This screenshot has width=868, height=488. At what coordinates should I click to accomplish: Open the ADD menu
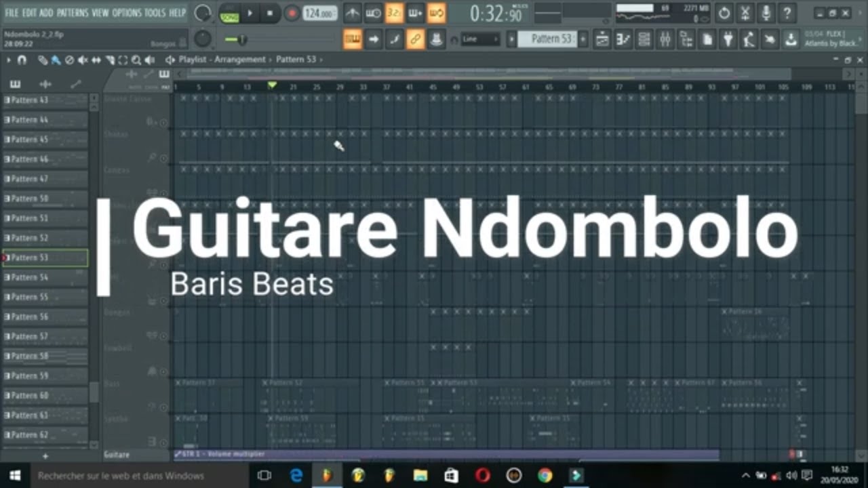click(46, 12)
